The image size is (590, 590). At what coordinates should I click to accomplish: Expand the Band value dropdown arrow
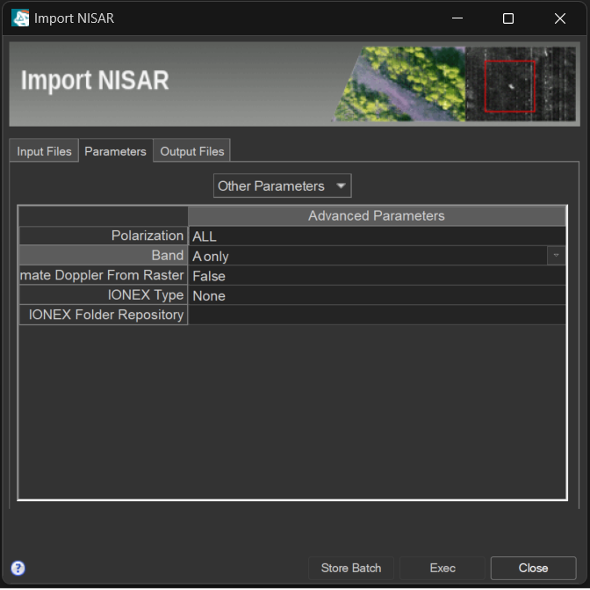[556, 255]
